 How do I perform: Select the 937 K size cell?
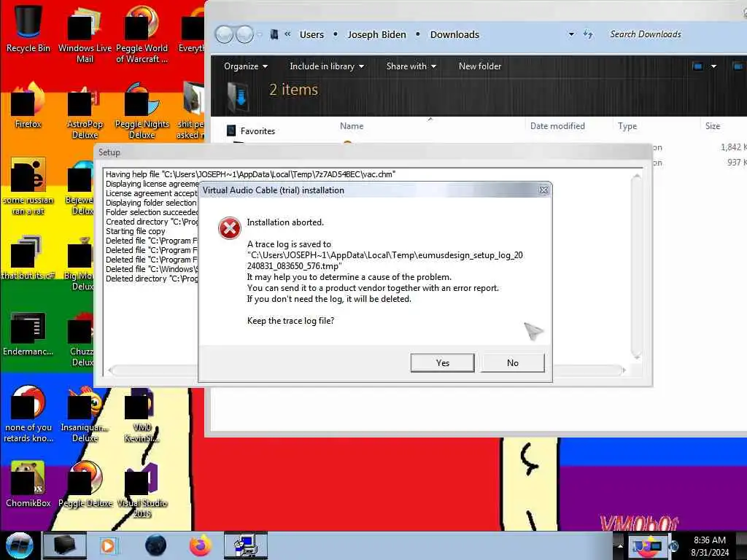[735, 163]
